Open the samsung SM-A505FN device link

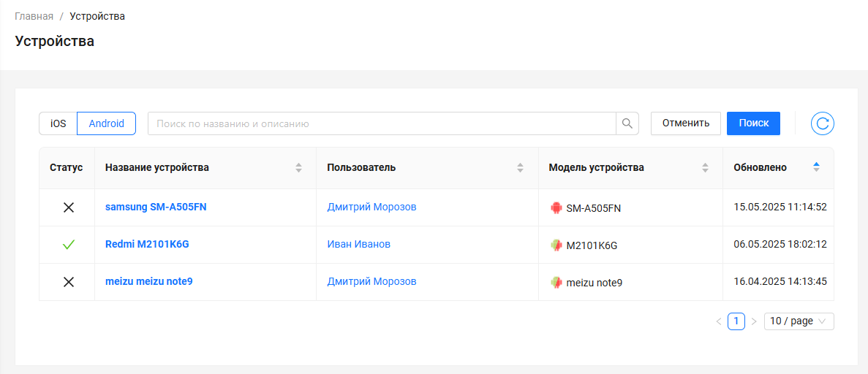156,207
